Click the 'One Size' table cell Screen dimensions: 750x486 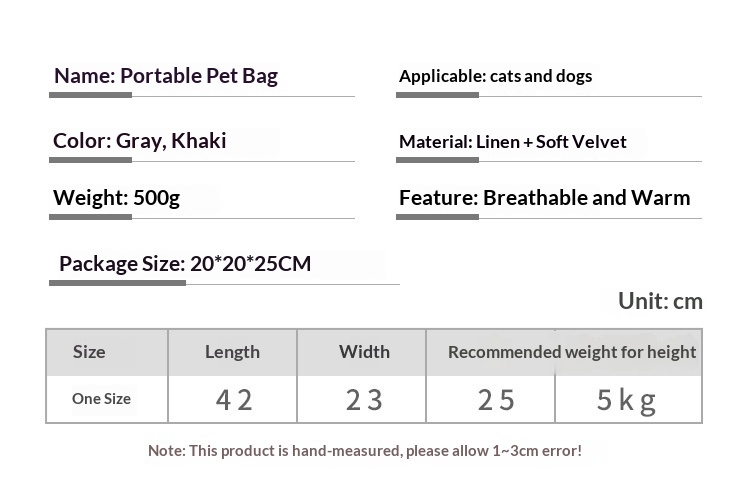(107, 399)
